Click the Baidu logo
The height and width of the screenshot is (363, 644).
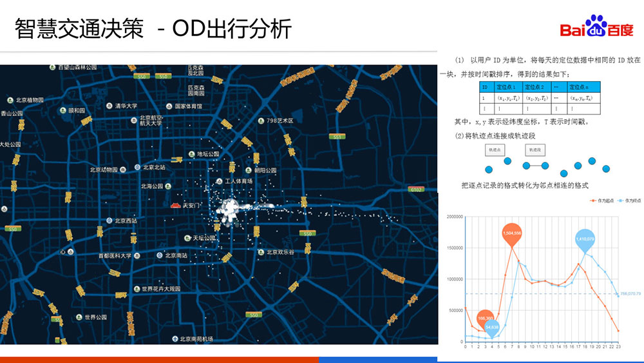click(x=596, y=26)
